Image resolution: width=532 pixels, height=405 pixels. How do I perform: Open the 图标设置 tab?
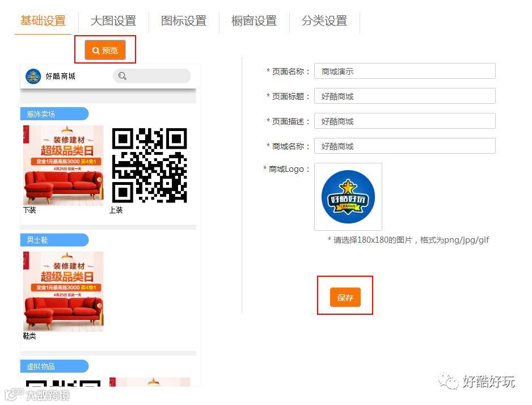point(184,21)
